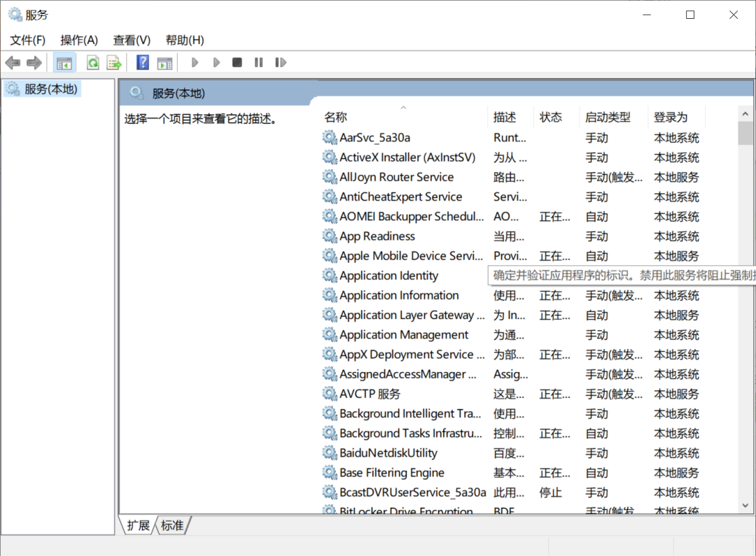Click the Export List toolbar icon
This screenshot has width=756, height=556.
click(x=114, y=63)
